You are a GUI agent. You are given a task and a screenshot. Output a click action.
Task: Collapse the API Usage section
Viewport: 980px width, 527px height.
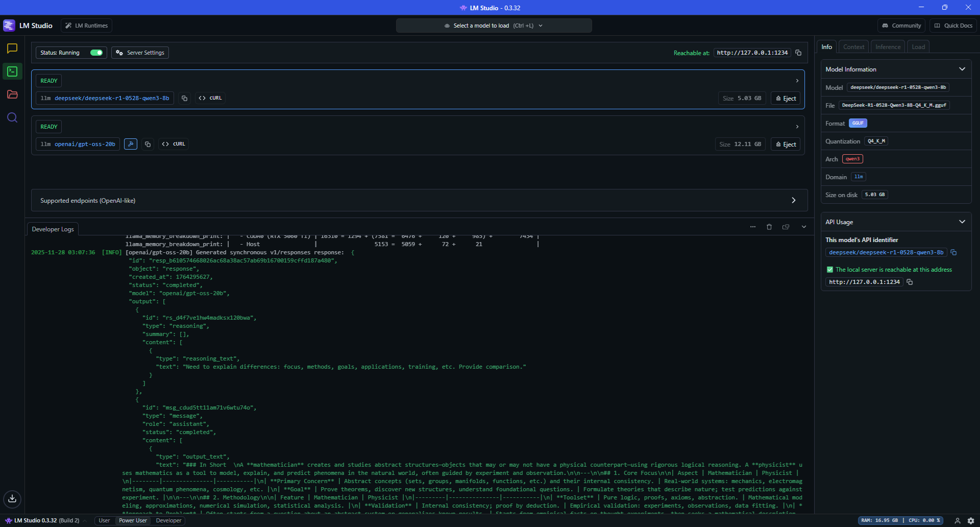(x=962, y=222)
